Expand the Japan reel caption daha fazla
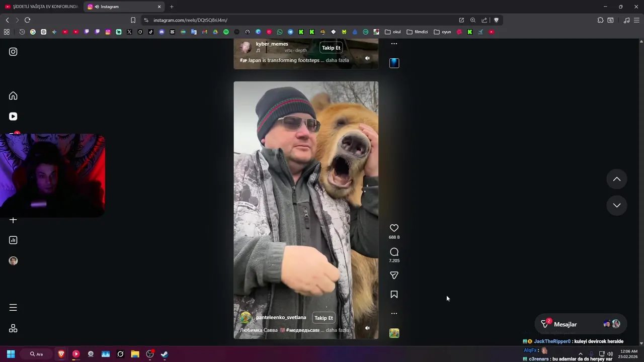644x362 pixels. (x=337, y=60)
